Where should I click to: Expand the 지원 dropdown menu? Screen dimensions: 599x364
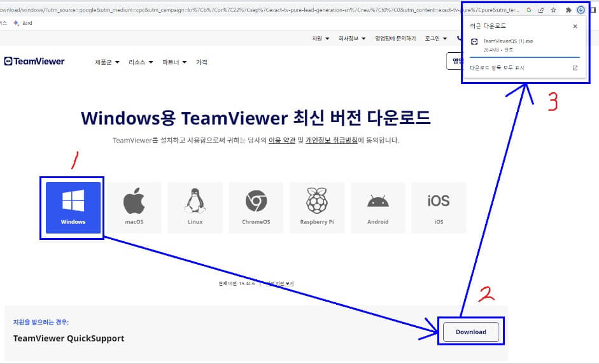click(321, 38)
